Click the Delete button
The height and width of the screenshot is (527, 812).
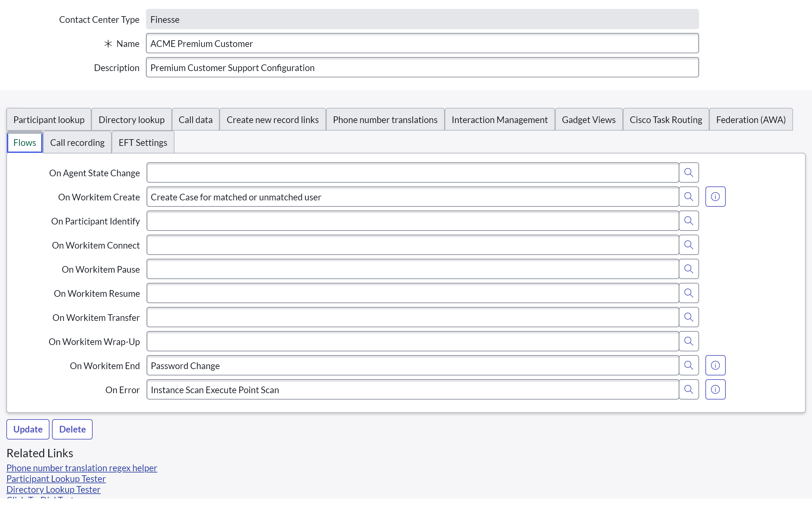click(72, 429)
